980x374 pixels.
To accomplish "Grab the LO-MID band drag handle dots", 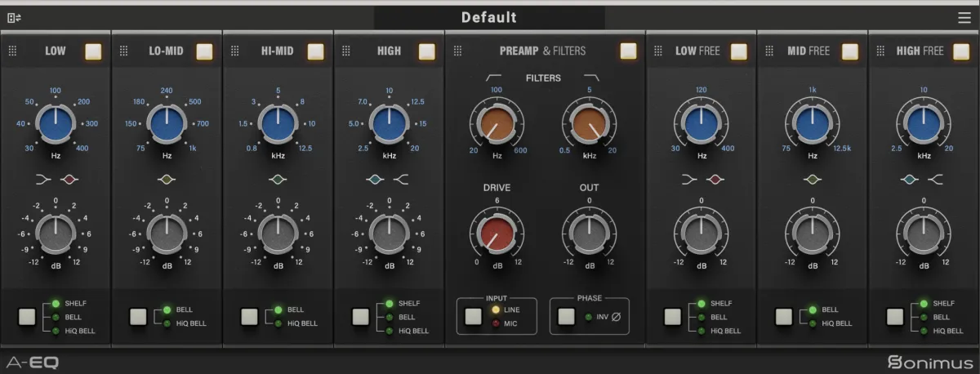I will [x=123, y=51].
